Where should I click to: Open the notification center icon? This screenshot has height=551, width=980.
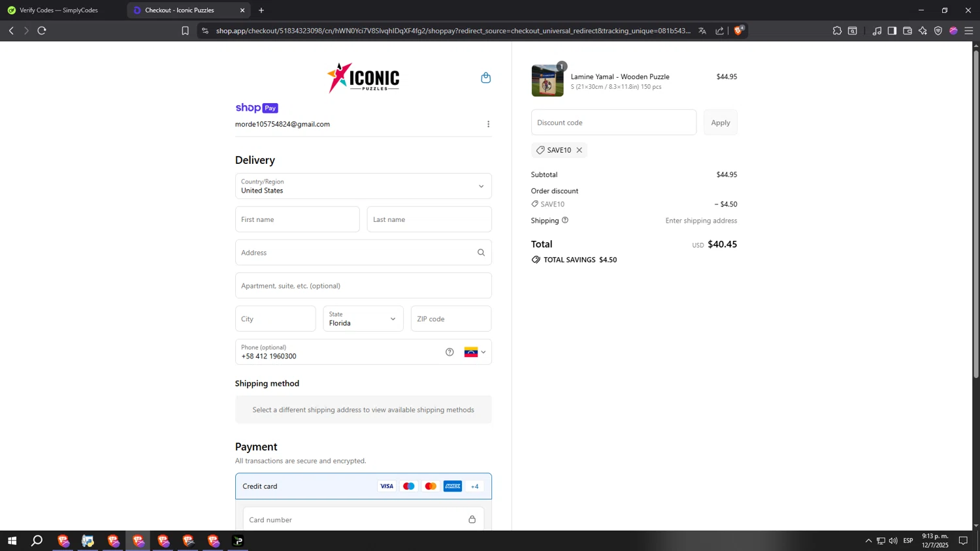click(963, 541)
